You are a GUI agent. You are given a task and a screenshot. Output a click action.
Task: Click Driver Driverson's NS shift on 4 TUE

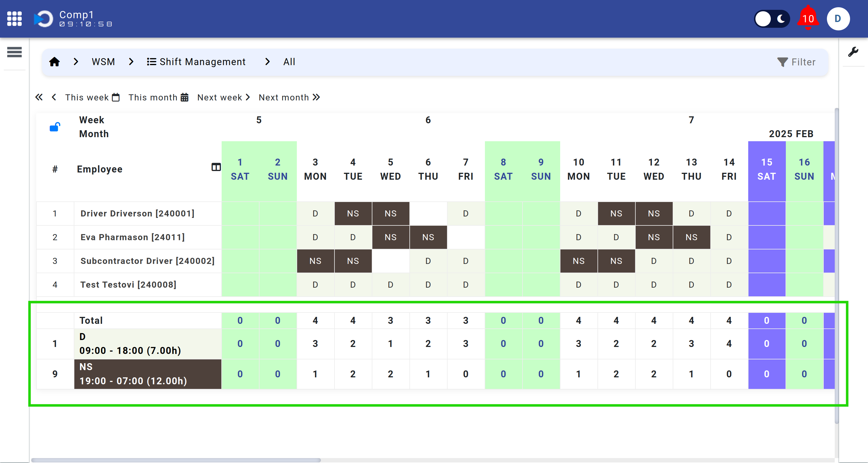click(x=353, y=213)
